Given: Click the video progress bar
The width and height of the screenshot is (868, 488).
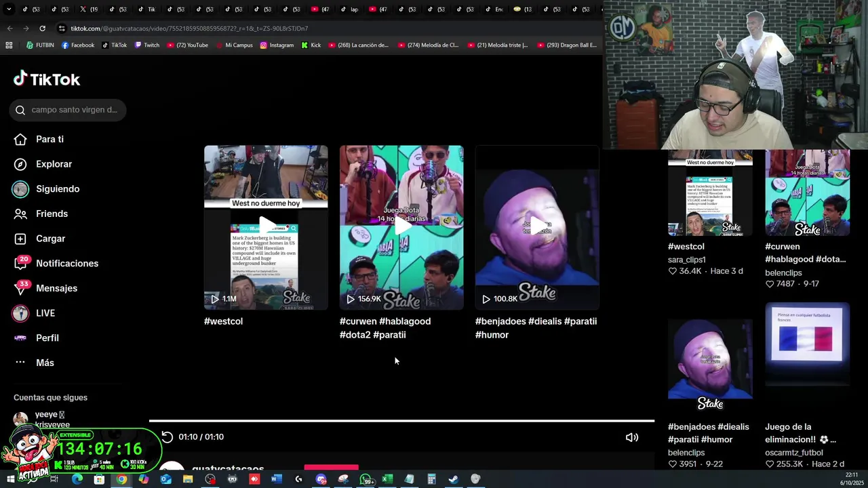Looking at the screenshot, I should click(x=401, y=421).
